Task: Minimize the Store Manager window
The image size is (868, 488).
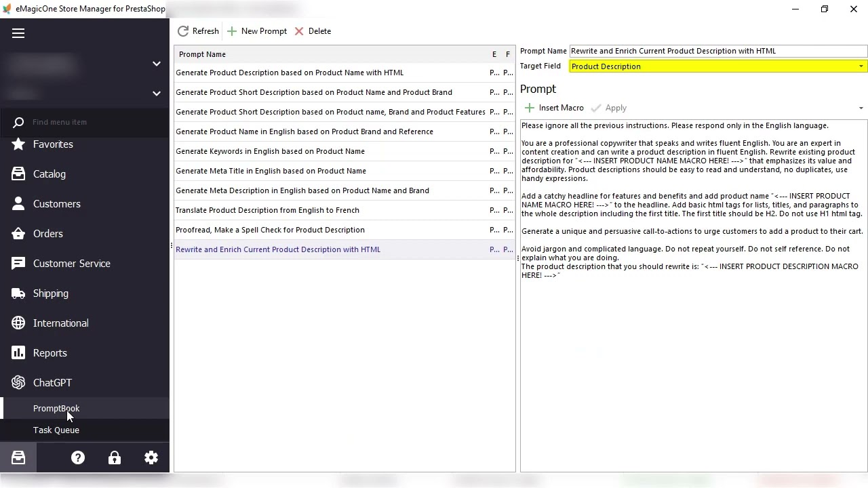Action: coord(795,9)
